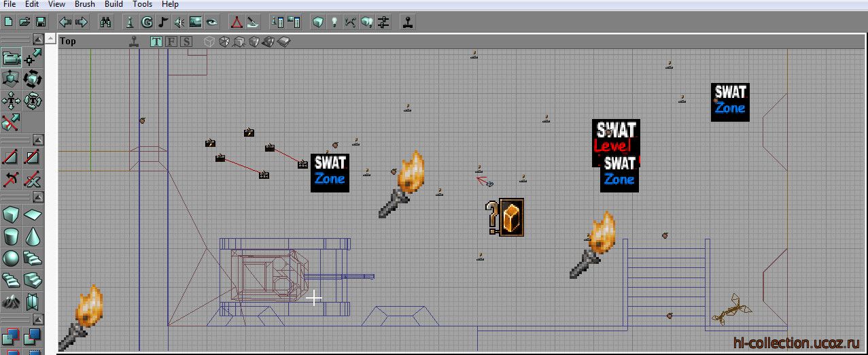Collapse the clipping tools group arrow

[38, 139]
